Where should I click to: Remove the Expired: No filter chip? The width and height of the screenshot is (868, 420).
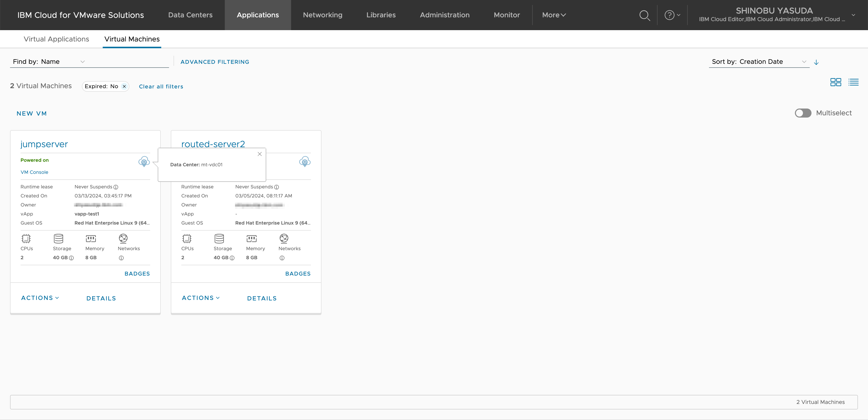click(x=124, y=87)
